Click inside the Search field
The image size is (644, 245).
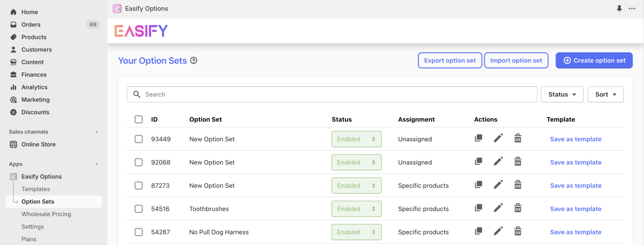[x=293, y=94]
